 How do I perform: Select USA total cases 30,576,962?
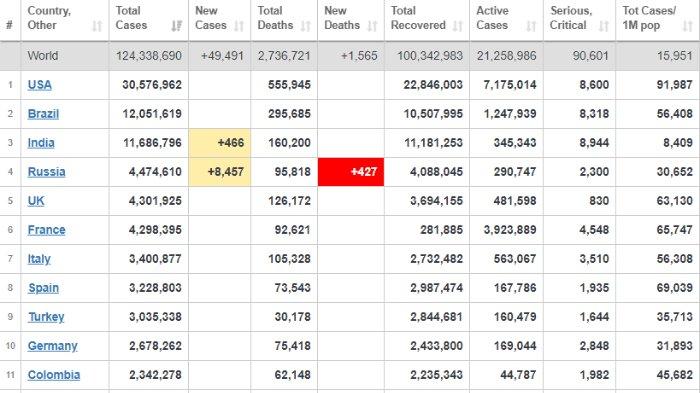tap(152, 85)
